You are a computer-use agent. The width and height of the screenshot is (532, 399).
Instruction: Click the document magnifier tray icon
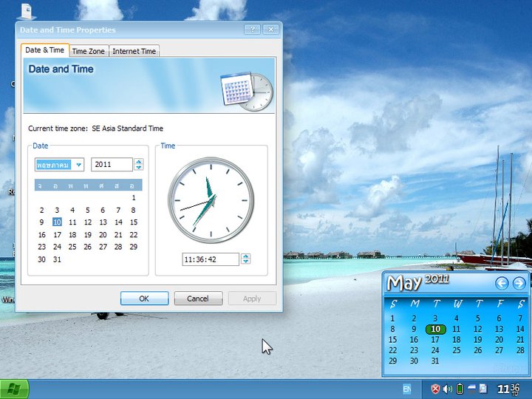pos(482,389)
